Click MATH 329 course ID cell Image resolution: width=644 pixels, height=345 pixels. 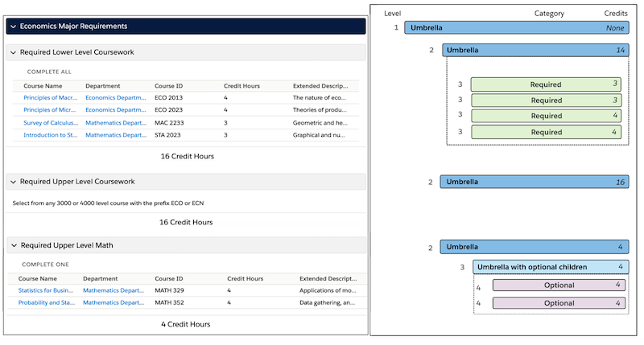click(x=169, y=290)
